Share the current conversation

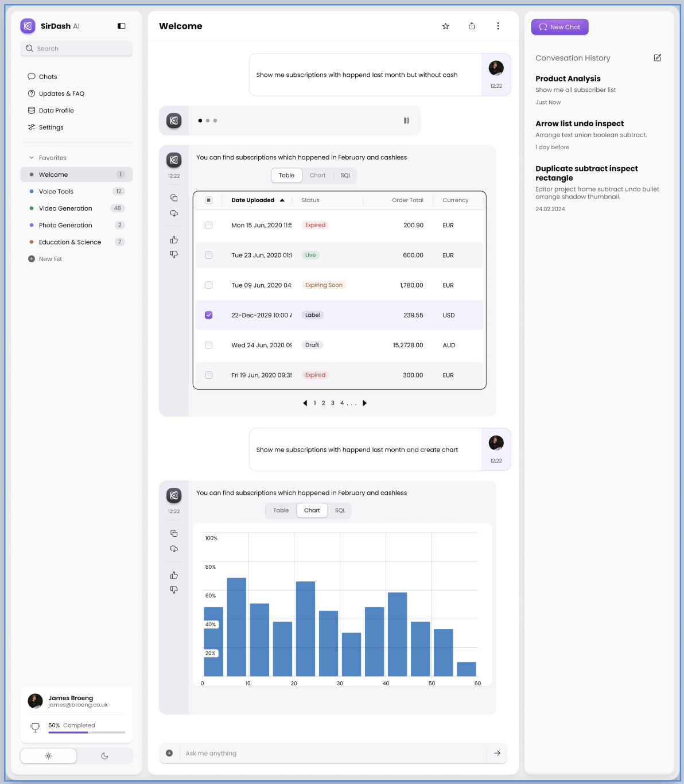coord(472,26)
